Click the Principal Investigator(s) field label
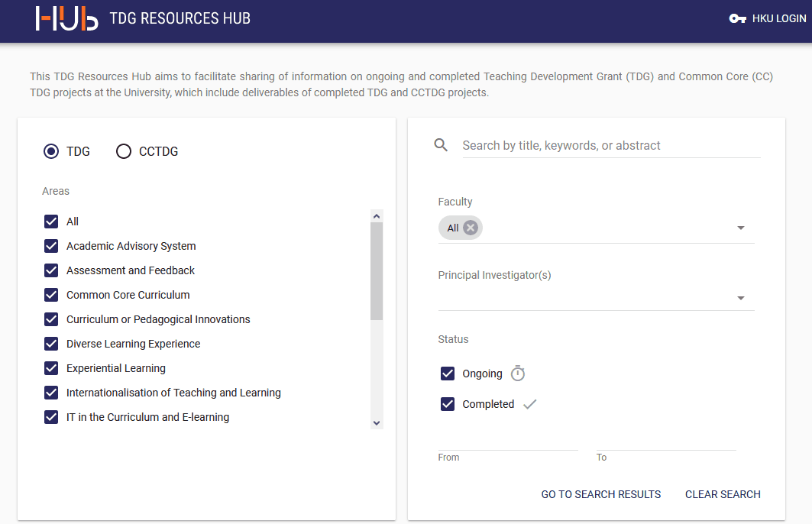This screenshot has width=812, height=524. point(494,275)
